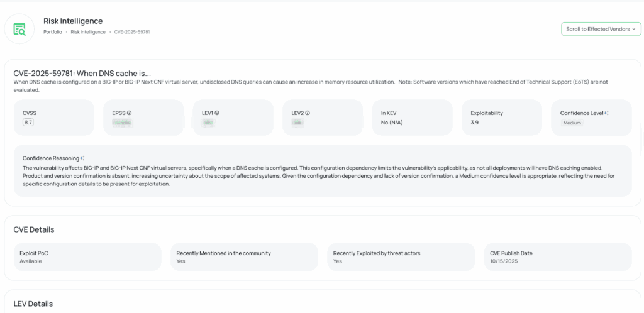This screenshot has width=644, height=313.
Task: Click the Medium confidence level badge
Action: (572, 123)
